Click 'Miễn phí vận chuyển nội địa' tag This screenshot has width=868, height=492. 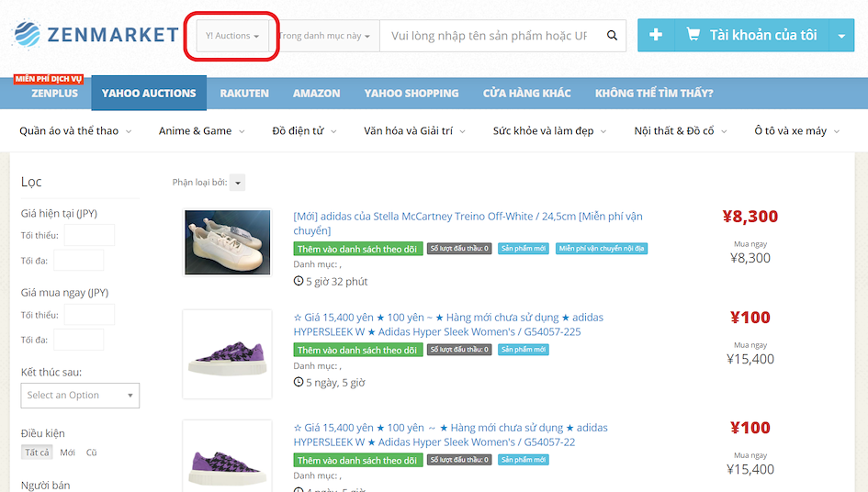tap(602, 249)
